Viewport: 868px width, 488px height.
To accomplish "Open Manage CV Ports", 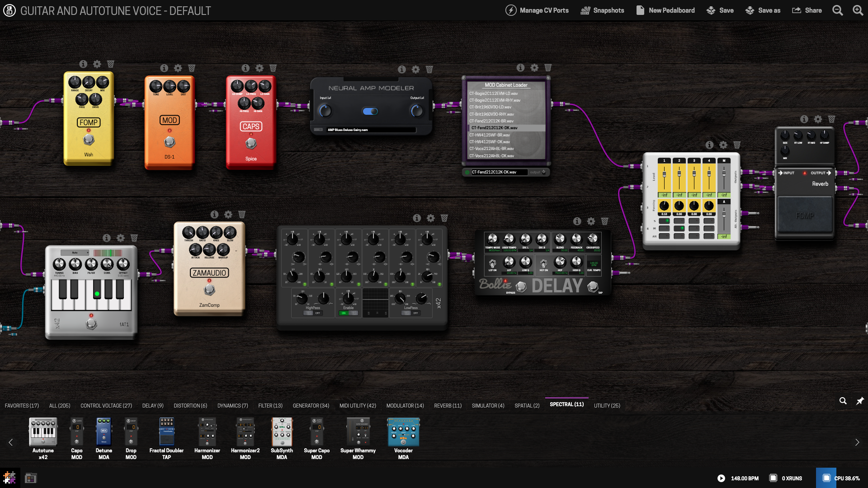I will (537, 10).
